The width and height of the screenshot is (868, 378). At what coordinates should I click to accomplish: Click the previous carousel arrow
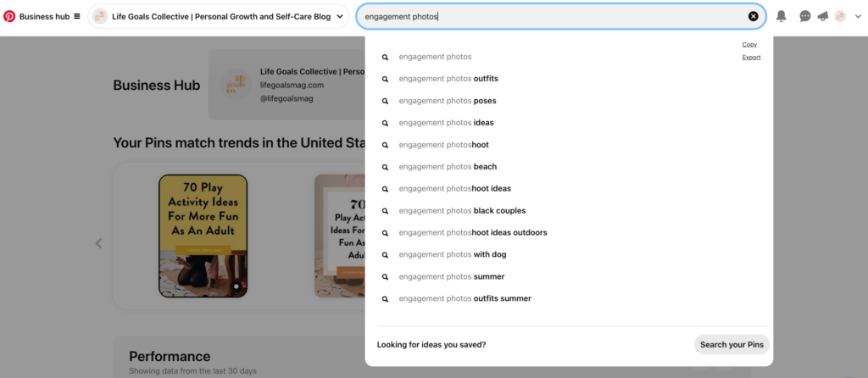point(98,243)
